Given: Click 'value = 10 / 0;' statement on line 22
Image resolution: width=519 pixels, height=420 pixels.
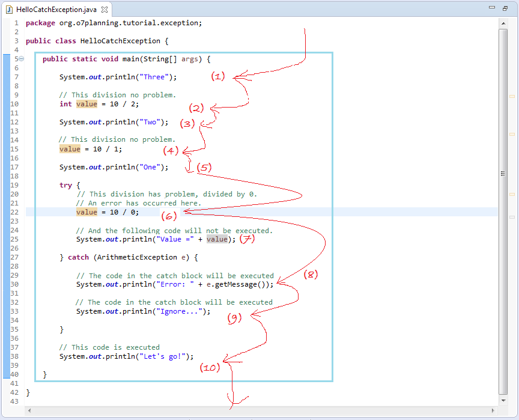Looking at the screenshot, I should coord(108,212).
